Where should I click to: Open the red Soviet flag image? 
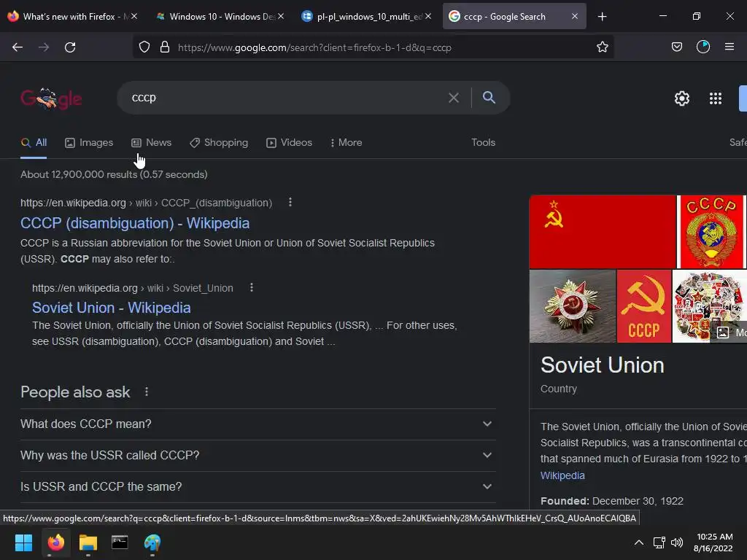(603, 232)
